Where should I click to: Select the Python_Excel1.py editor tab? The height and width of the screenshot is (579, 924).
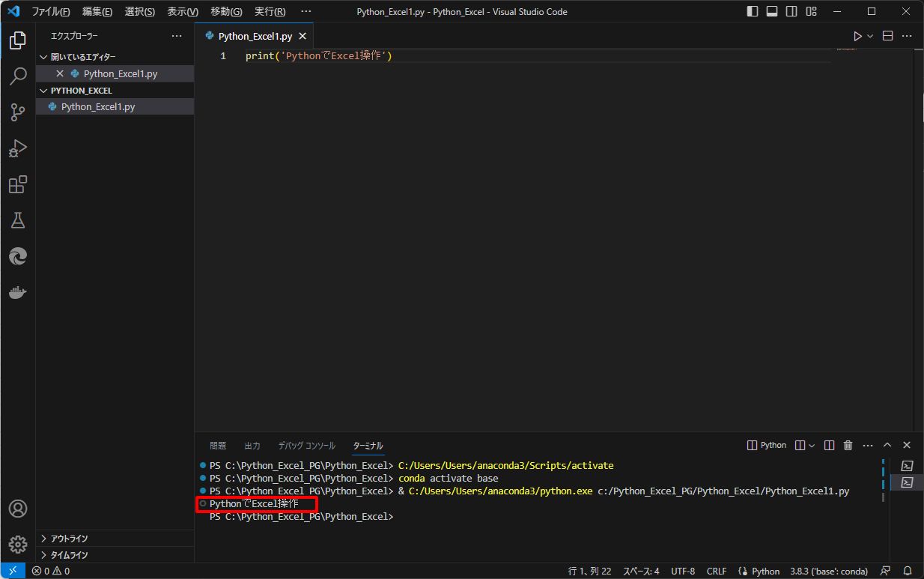click(254, 36)
